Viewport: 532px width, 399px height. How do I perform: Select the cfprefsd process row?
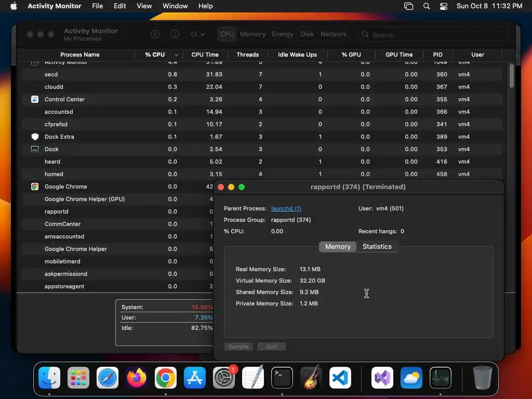(x=262, y=124)
